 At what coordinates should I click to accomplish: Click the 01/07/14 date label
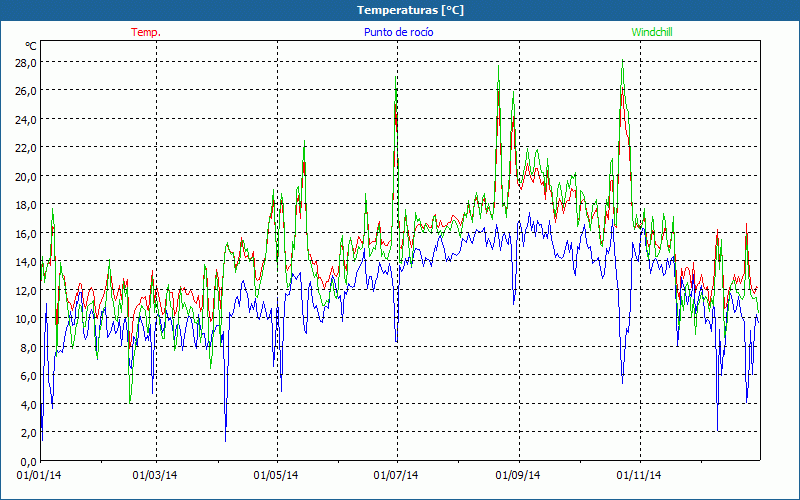pyautogui.click(x=396, y=476)
